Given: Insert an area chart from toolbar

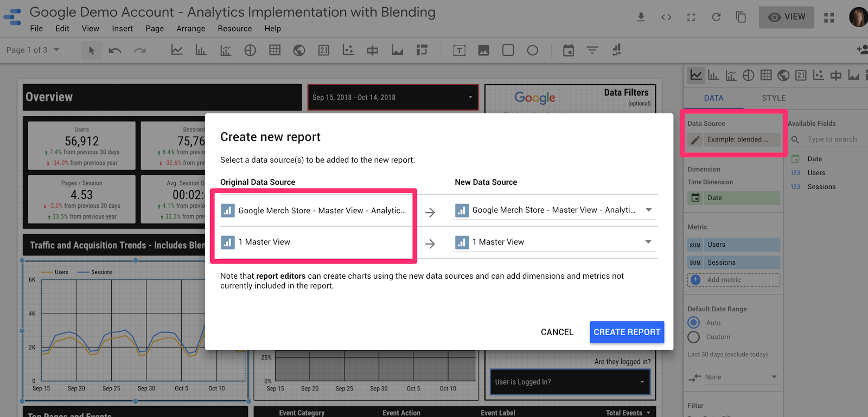Looking at the screenshot, I should [x=398, y=50].
